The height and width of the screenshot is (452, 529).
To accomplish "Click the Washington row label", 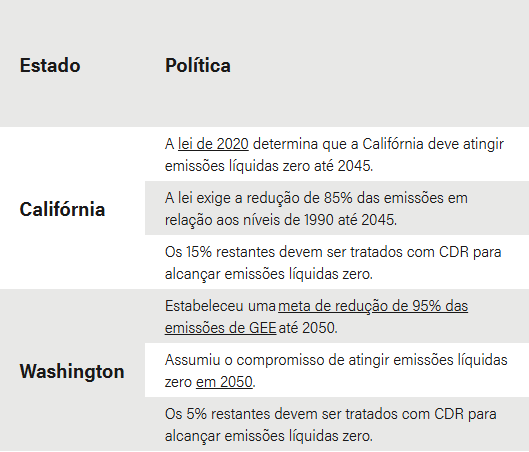I will coord(72,371).
